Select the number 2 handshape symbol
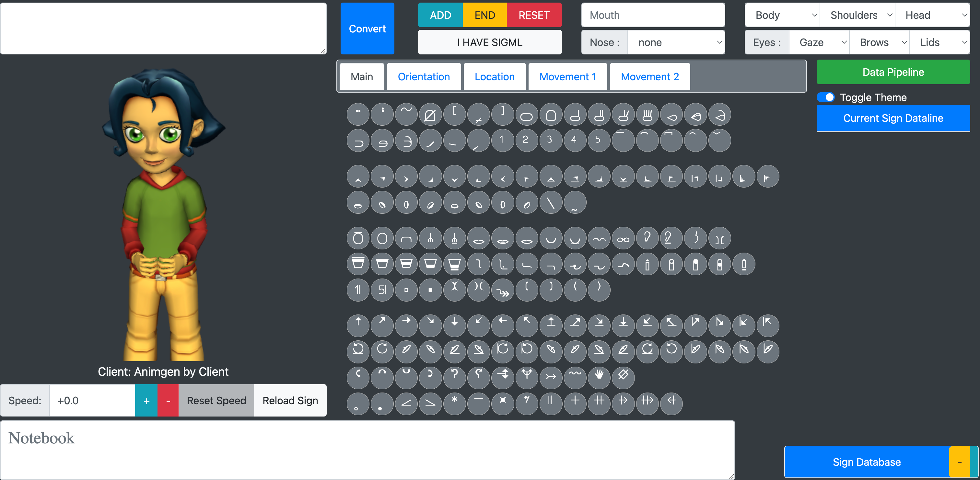980x480 pixels. [527, 140]
